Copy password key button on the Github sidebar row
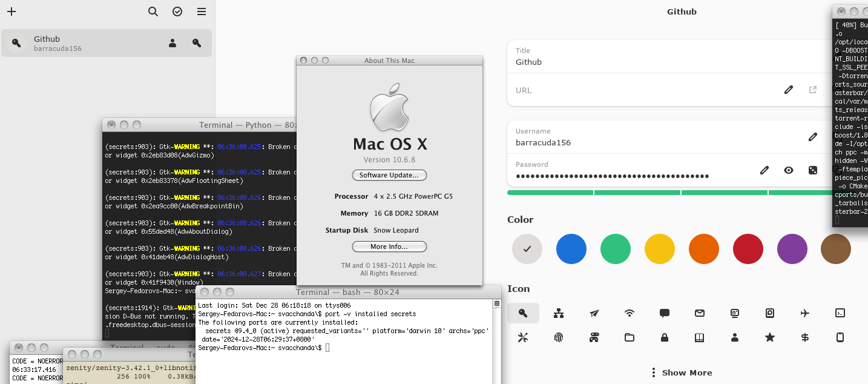The image size is (868, 384). pos(197,43)
